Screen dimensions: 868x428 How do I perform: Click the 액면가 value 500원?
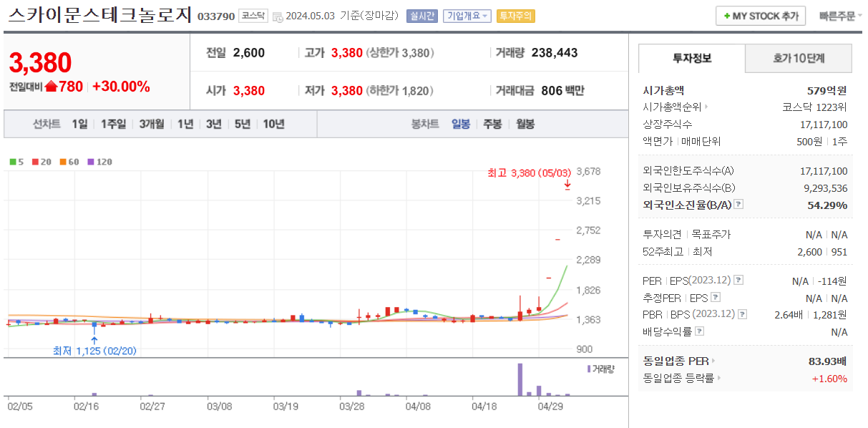[x=809, y=142]
